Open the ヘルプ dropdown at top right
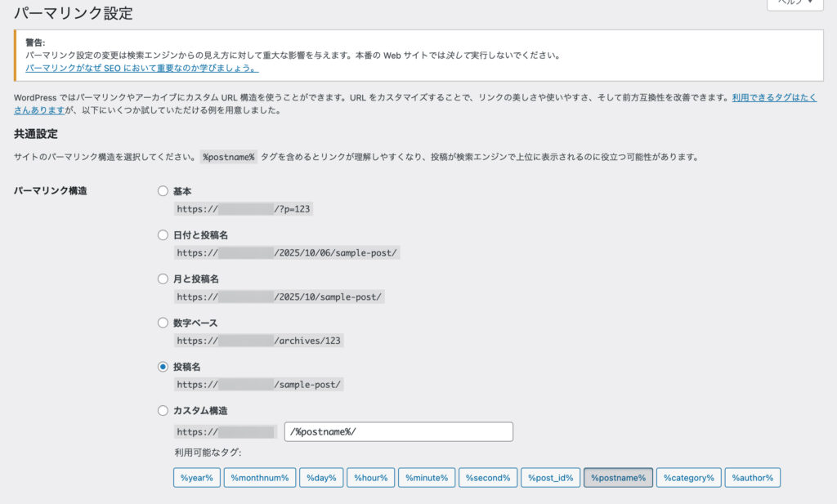 coord(794,4)
